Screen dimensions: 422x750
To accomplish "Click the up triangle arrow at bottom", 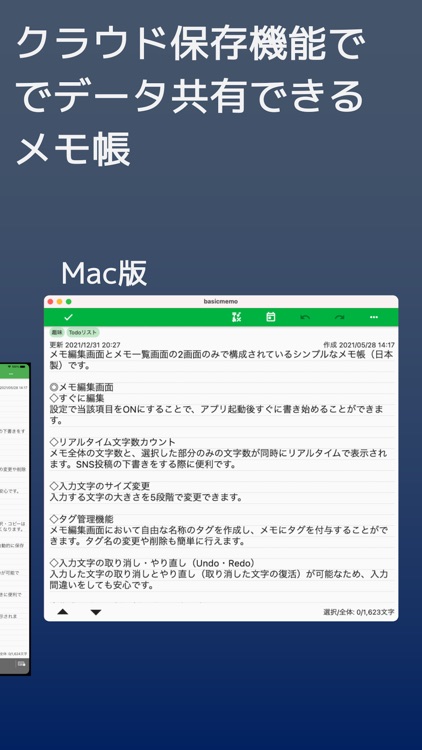I will point(63,612).
